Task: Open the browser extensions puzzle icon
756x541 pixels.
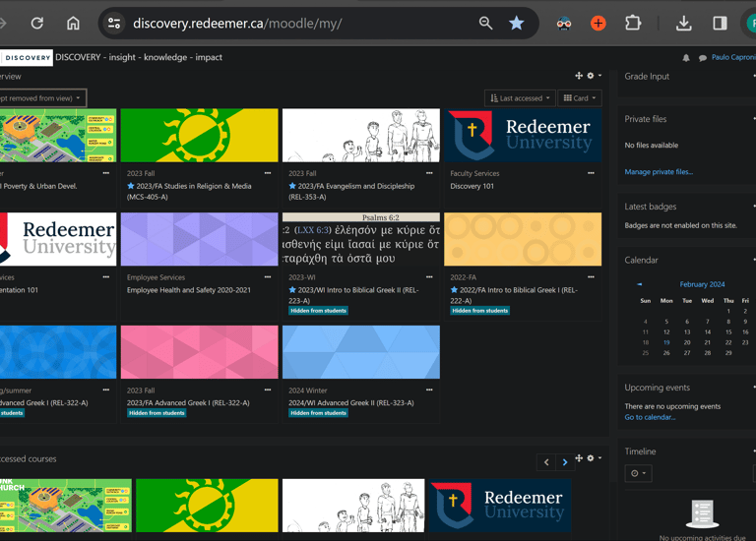Action: 633,24
